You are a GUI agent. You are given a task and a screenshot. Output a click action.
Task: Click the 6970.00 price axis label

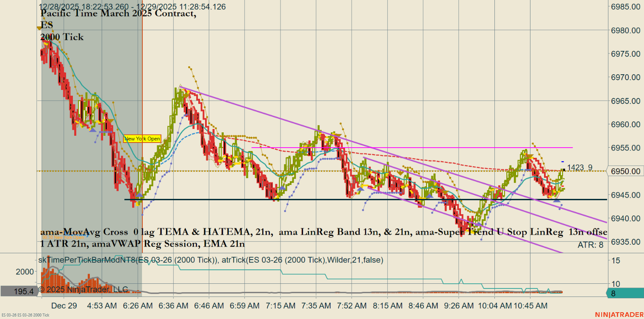point(625,77)
